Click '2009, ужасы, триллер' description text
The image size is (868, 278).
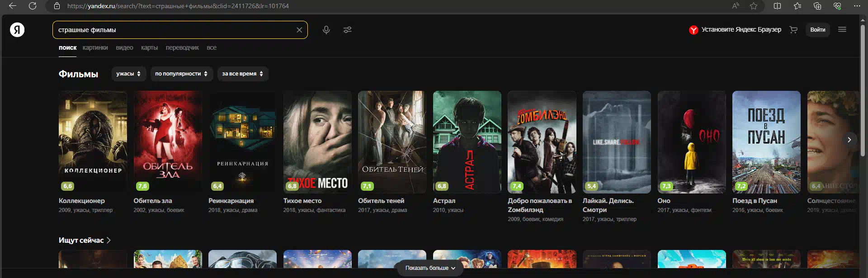point(86,210)
